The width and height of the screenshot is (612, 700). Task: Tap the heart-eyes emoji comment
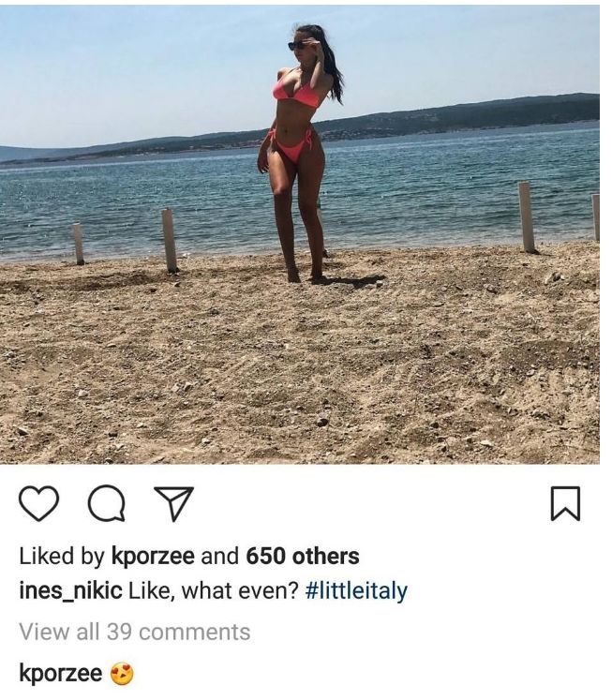(122, 674)
